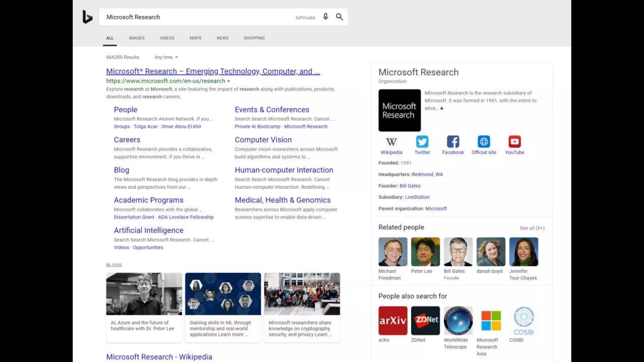Switch to the News tab
644x362 pixels.
click(222, 38)
